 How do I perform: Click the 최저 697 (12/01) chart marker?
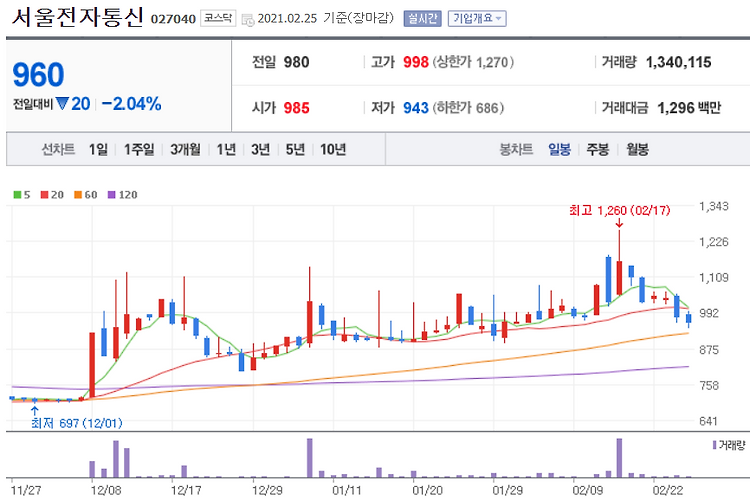[77, 423]
